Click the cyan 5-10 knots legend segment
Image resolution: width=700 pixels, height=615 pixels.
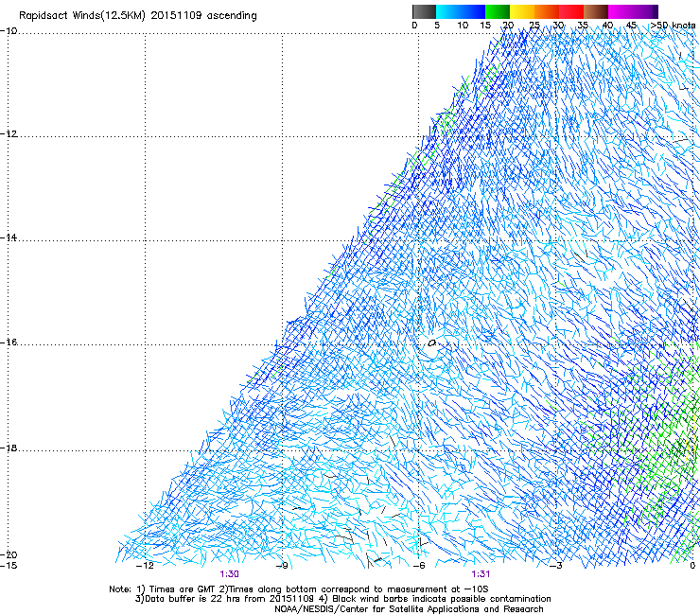[448, 11]
